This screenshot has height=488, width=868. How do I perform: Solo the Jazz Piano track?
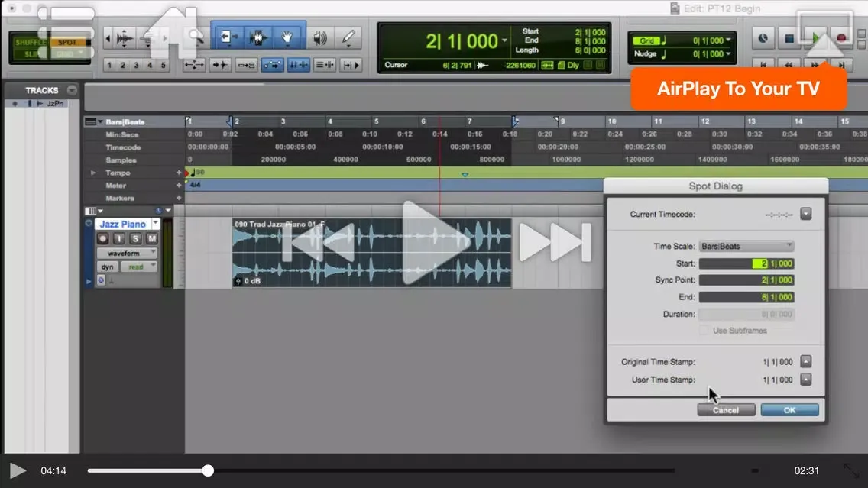135,238
